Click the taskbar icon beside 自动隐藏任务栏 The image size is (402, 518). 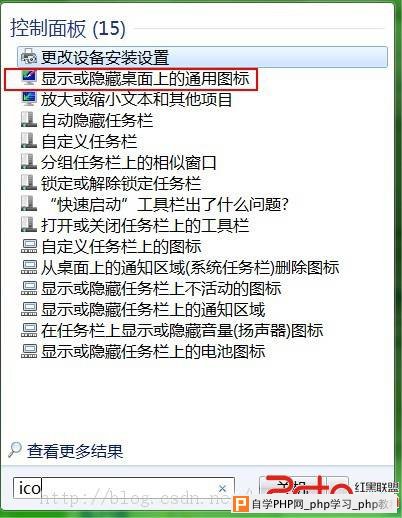[29, 120]
